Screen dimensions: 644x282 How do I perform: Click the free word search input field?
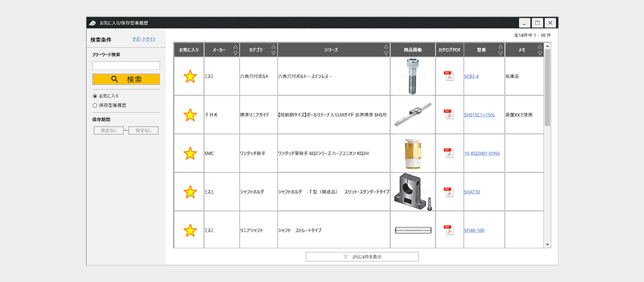(126, 65)
